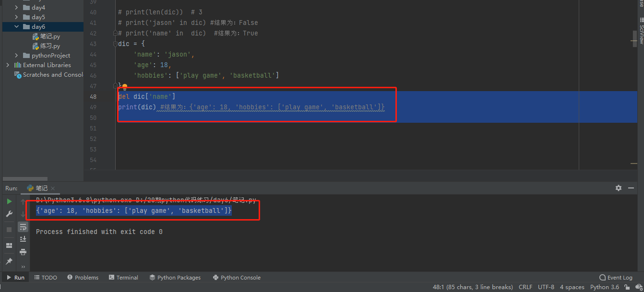Close the 笔记 run tab

point(53,188)
